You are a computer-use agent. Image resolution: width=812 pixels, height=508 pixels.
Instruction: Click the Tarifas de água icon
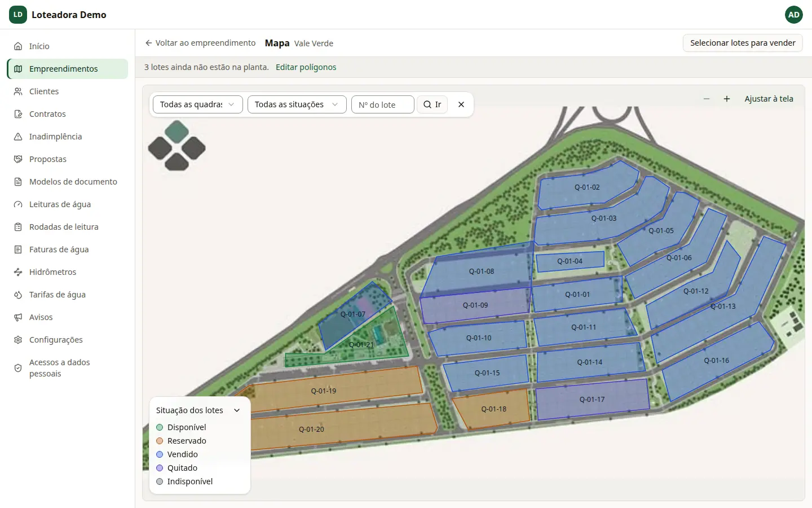tap(18, 295)
